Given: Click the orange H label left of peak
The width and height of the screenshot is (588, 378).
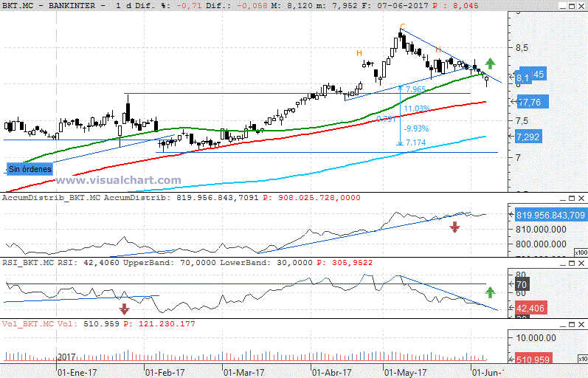Looking at the screenshot, I should [359, 53].
